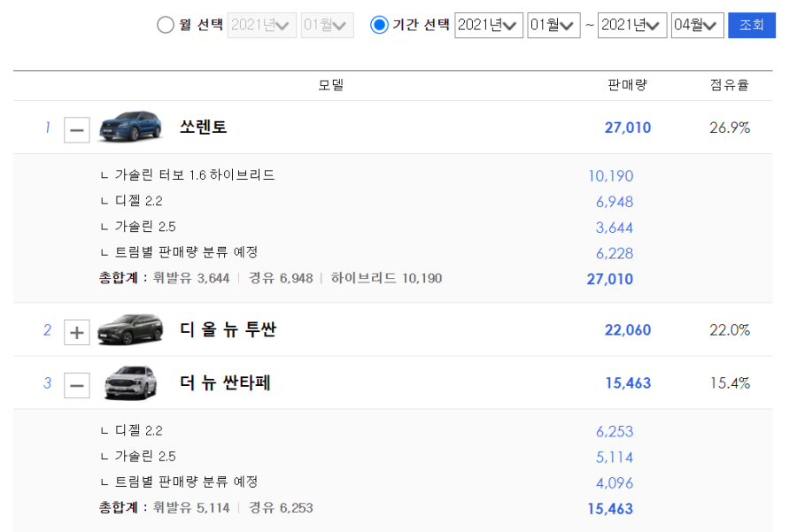Click the rank number 3
797x532 pixels.
click(47, 383)
